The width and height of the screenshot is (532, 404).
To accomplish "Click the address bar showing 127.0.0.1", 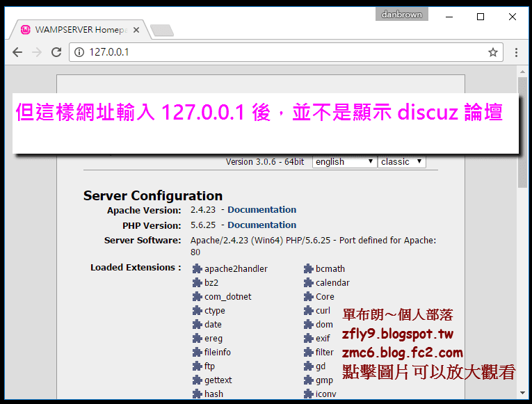I will click(286, 52).
